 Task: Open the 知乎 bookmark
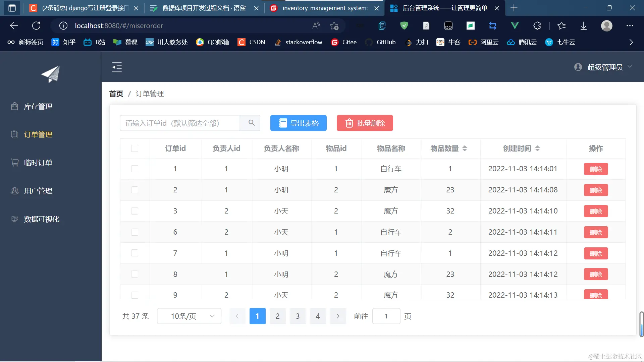click(63, 42)
